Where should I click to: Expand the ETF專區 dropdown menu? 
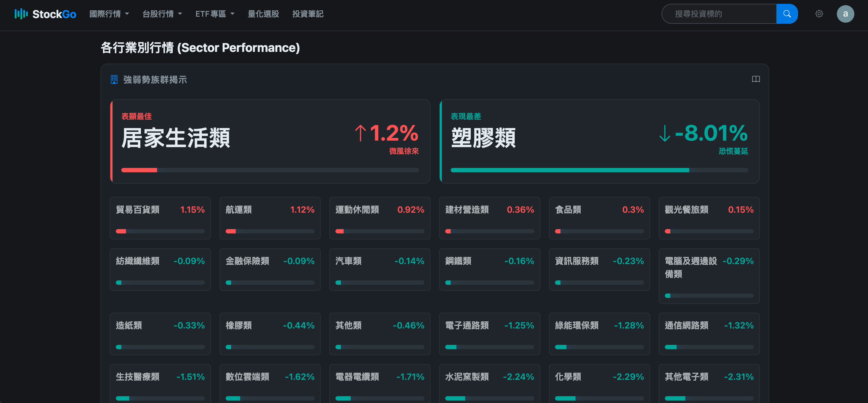215,14
